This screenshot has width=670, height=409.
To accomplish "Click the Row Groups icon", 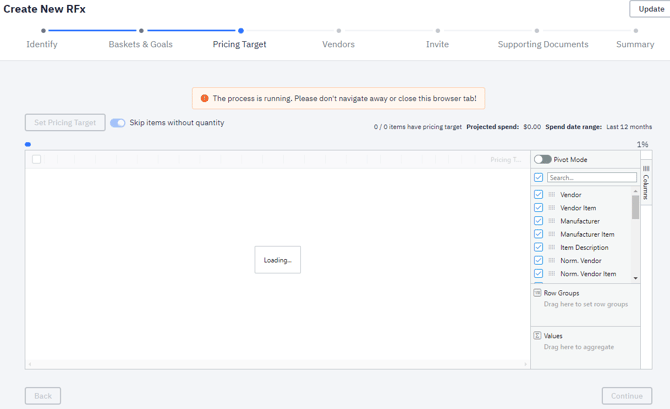I will 537,293.
